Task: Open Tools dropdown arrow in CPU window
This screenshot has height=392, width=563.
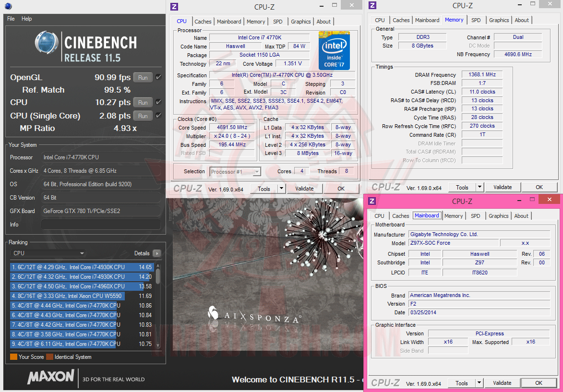Action: point(282,189)
